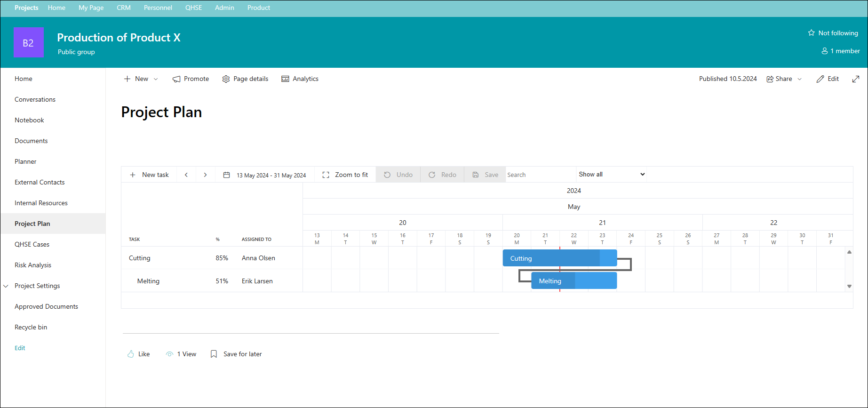Click the Undo button
This screenshot has height=408, width=868.
click(398, 175)
